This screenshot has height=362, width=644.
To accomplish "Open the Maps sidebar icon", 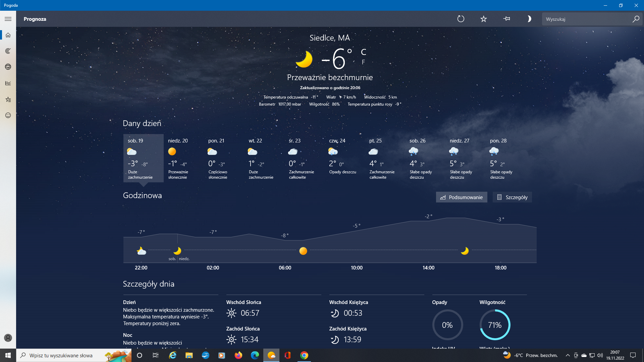I will pos(8,51).
